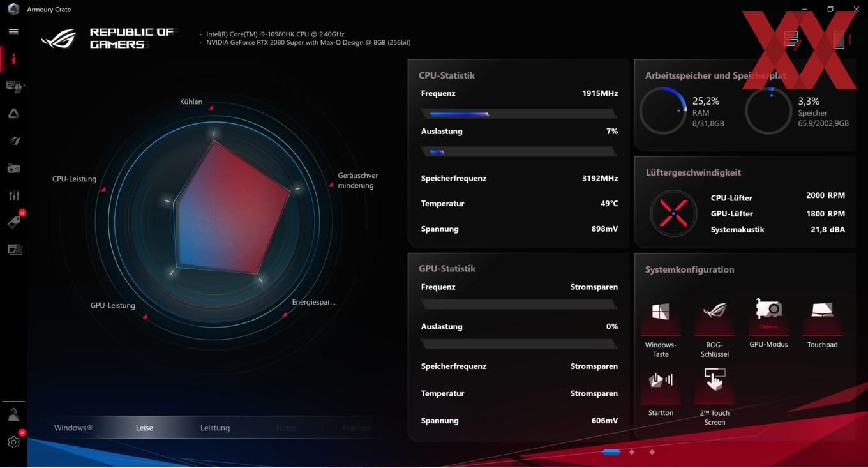This screenshot has height=468, width=868.
Task: Click the GPU-Leistung radar label
Action: pyautogui.click(x=113, y=305)
